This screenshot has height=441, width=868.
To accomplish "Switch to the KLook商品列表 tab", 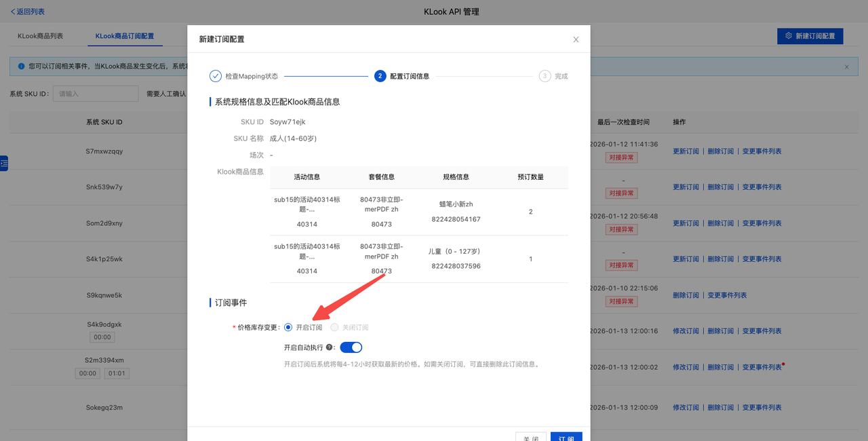I will tap(42, 35).
